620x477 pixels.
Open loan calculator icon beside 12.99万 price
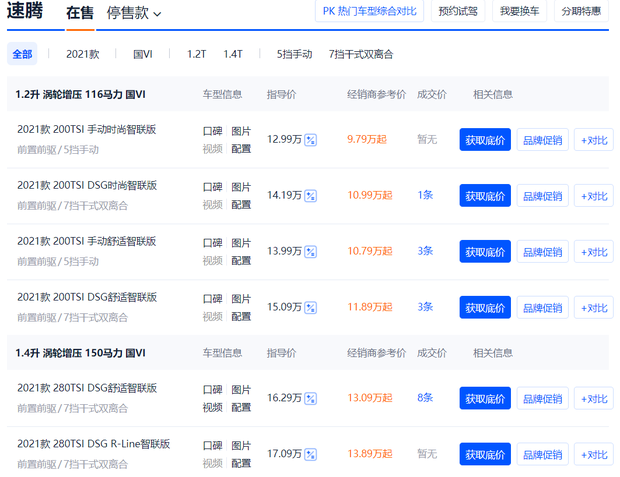[310, 140]
